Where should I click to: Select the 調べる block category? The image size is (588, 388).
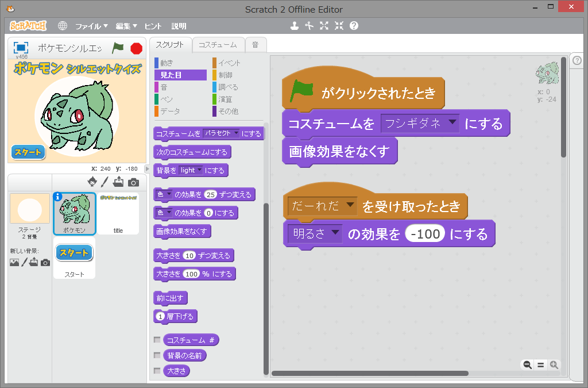coord(237,87)
